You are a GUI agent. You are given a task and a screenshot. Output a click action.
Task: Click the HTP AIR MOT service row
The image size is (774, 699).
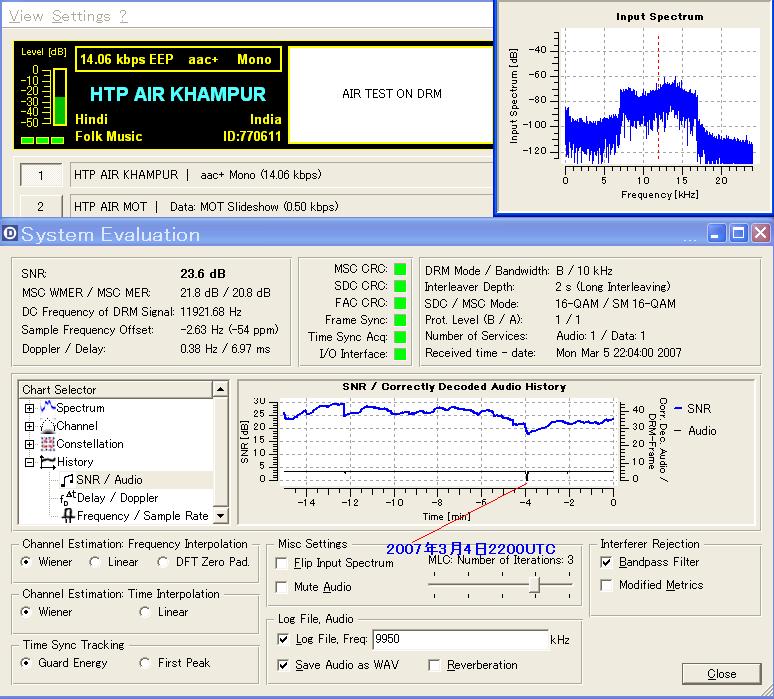(281, 206)
